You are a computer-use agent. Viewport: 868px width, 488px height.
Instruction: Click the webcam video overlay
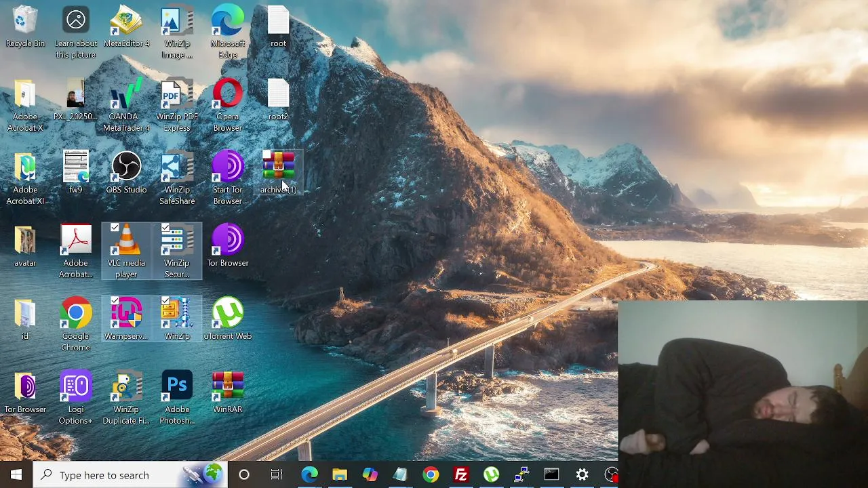click(x=743, y=394)
